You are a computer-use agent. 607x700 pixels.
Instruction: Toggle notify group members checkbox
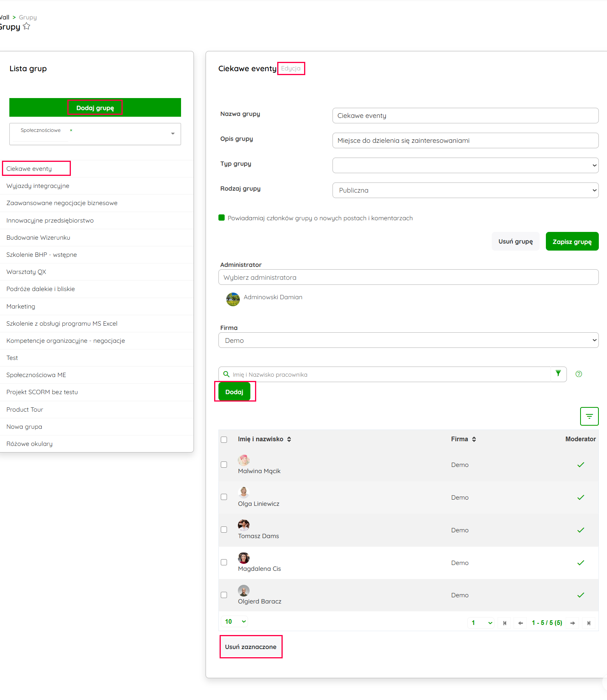(x=222, y=218)
